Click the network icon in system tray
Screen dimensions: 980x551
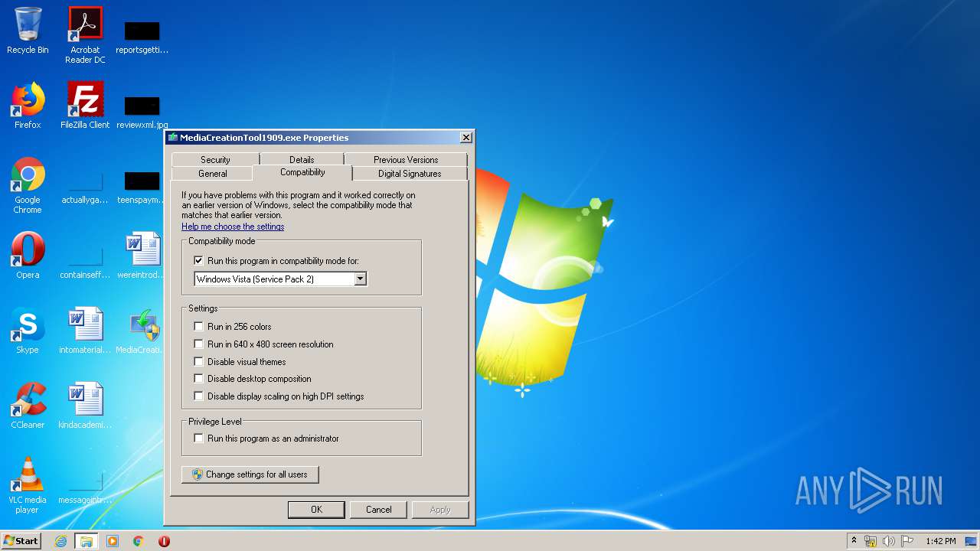coord(871,541)
